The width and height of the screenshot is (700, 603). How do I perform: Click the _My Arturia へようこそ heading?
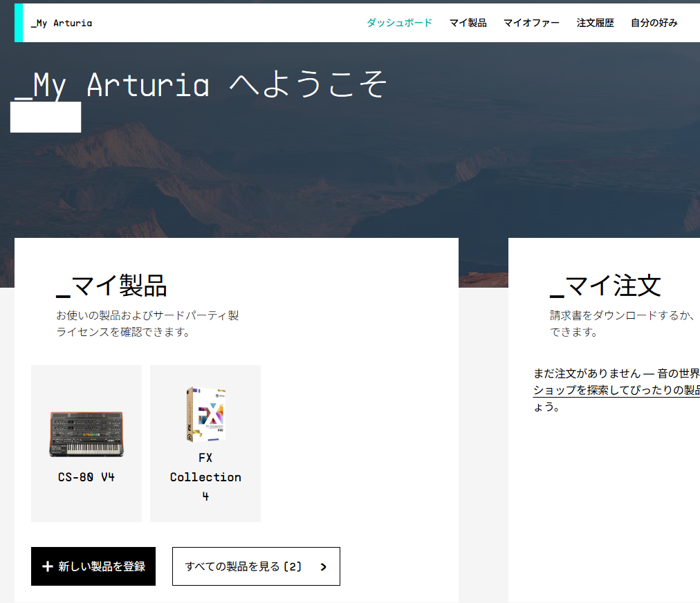point(201,85)
